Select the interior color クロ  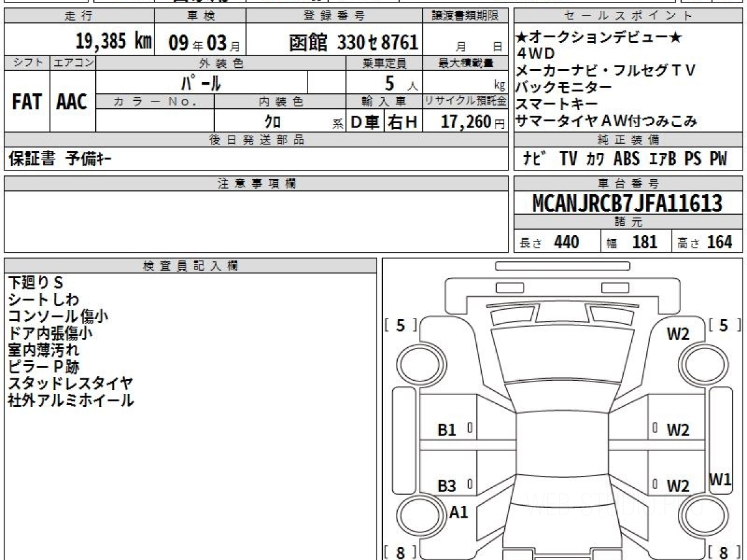(273, 122)
